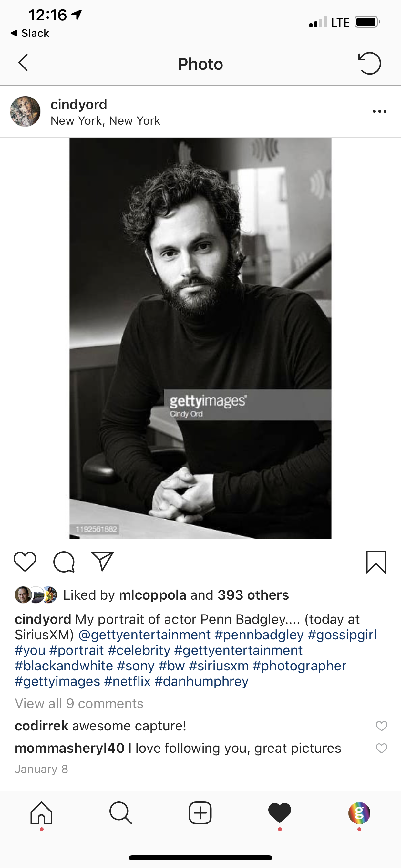Open the @gettyentertainment mention
This screenshot has width=401, height=868.
145,635
